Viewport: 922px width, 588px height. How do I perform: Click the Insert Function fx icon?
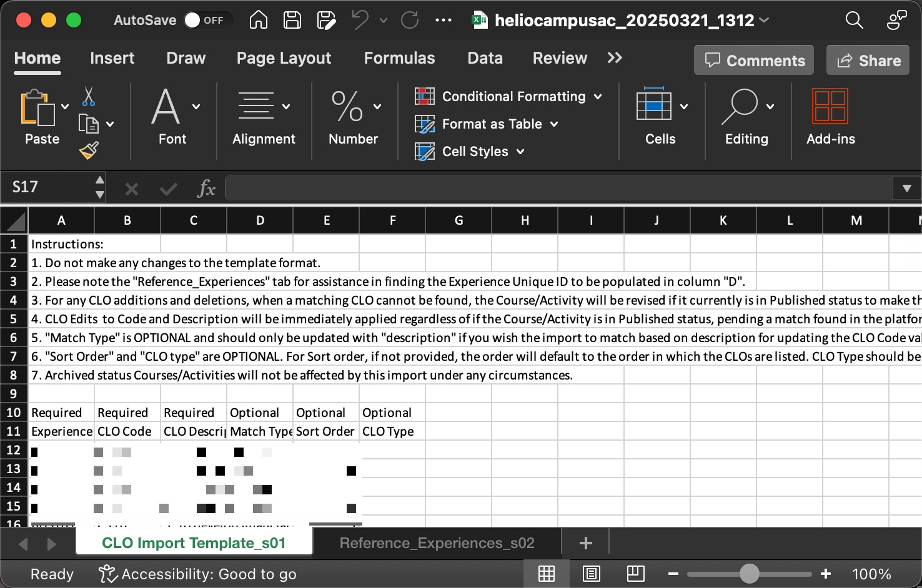(x=206, y=188)
